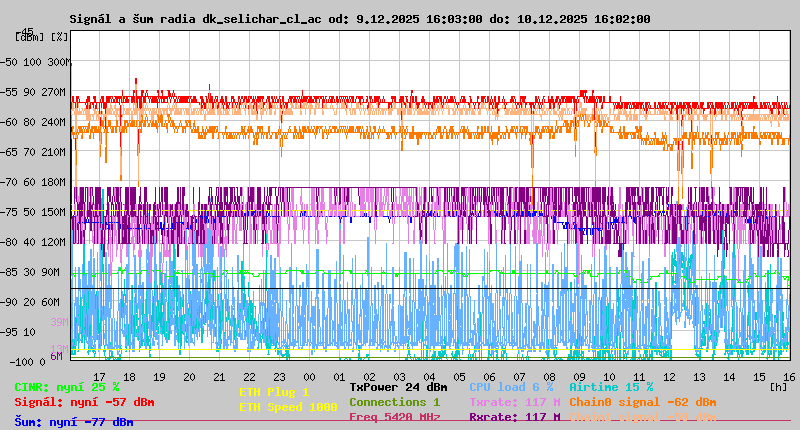Click the Rxrate legend label
The height and width of the screenshot is (430, 800).
coord(514,417)
